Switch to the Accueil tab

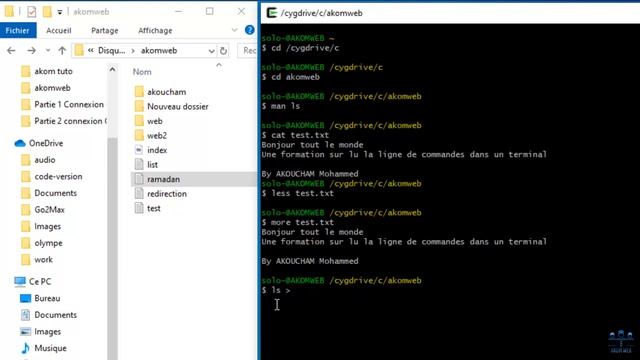(x=59, y=31)
